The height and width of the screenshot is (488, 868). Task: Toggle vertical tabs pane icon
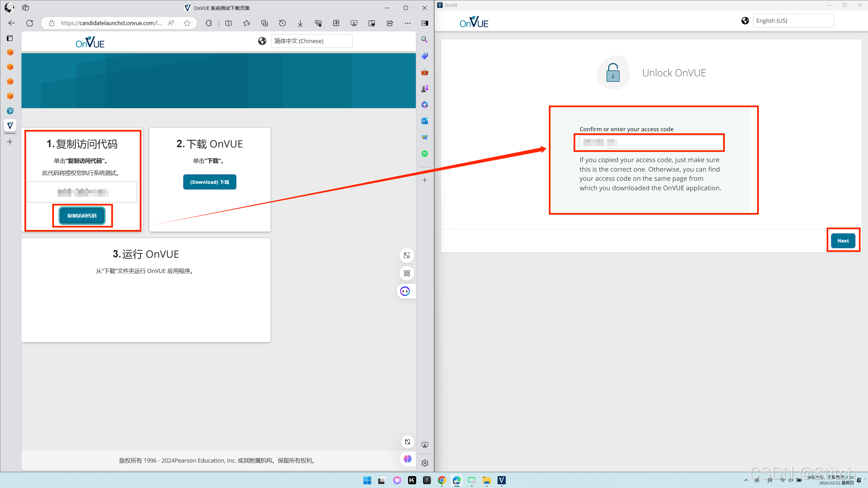pyautogui.click(x=10, y=38)
